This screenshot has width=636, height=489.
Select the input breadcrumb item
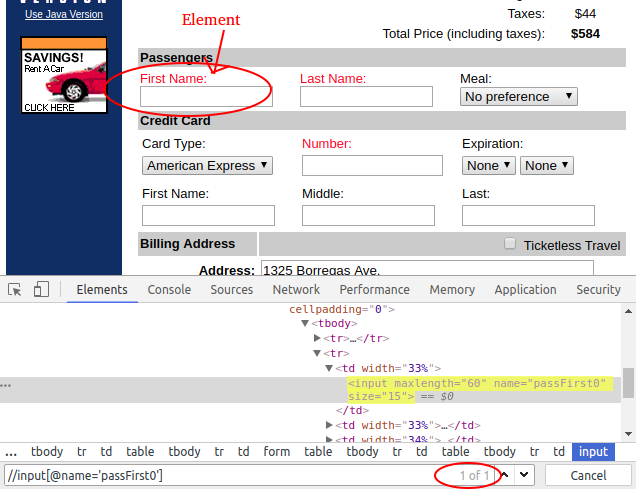[x=593, y=452]
